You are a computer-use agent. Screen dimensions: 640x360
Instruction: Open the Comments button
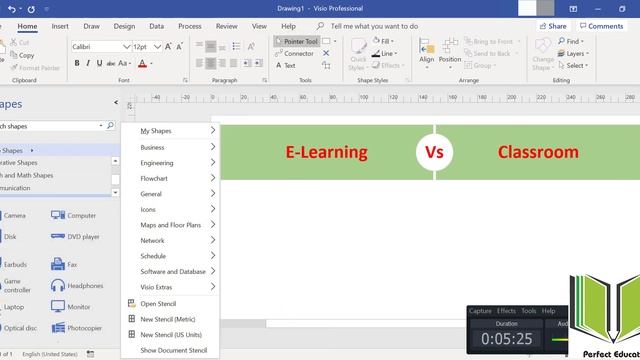coord(602,26)
